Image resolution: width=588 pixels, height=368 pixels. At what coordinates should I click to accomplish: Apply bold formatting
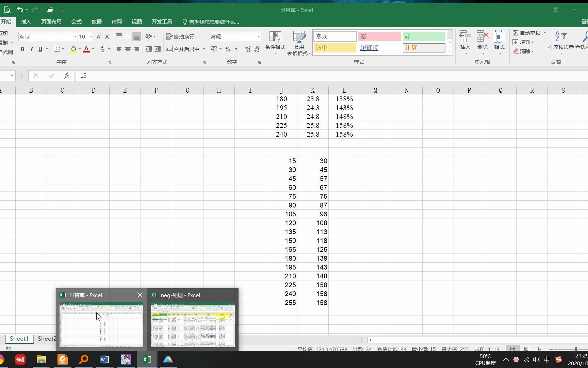click(22, 49)
